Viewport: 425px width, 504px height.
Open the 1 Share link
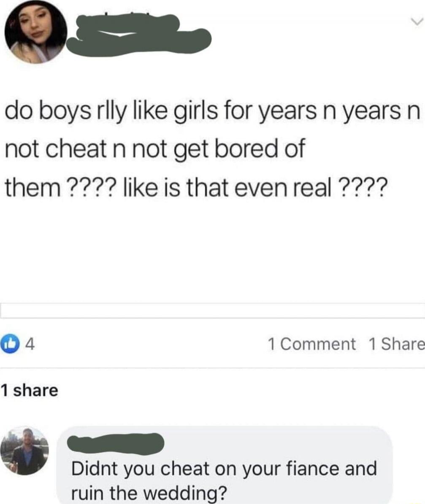coord(397,344)
